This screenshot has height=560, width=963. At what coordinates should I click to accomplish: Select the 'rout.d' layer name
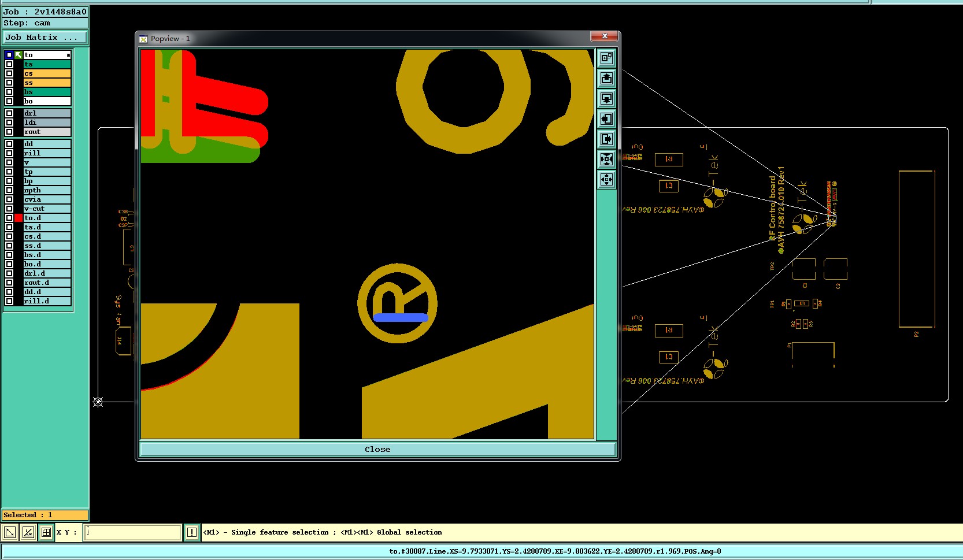point(47,283)
